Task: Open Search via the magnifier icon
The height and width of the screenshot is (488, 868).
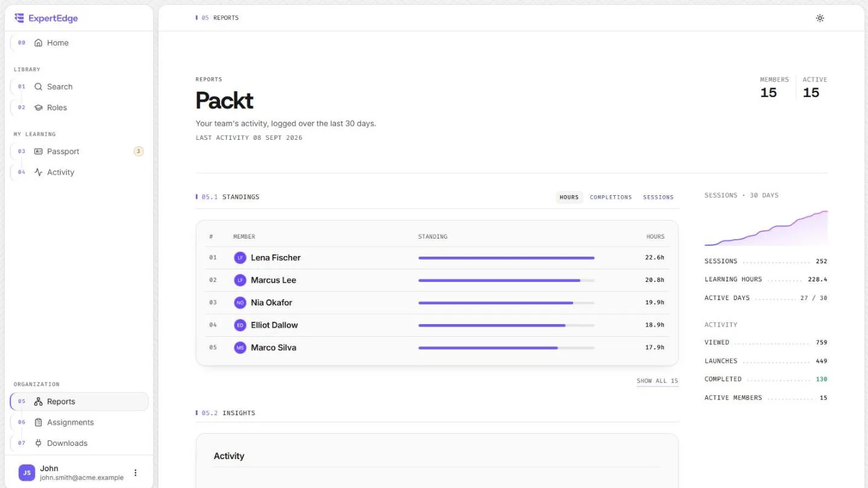Action: tap(39, 87)
